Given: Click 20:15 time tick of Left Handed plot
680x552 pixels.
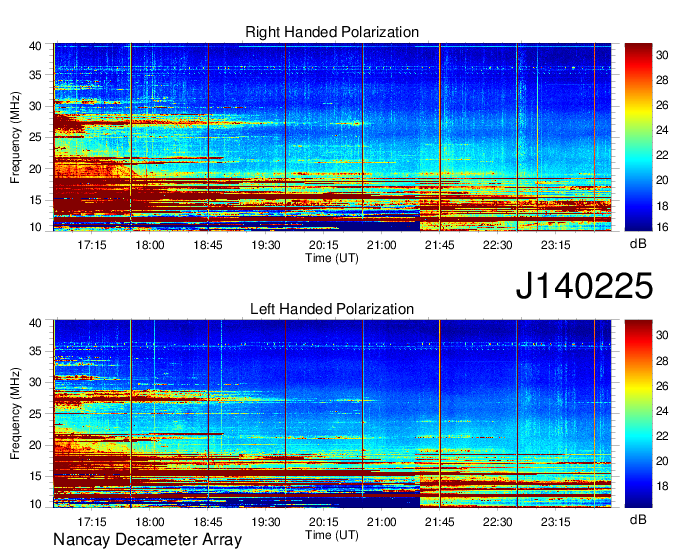Looking at the screenshot, I should pos(324,522).
